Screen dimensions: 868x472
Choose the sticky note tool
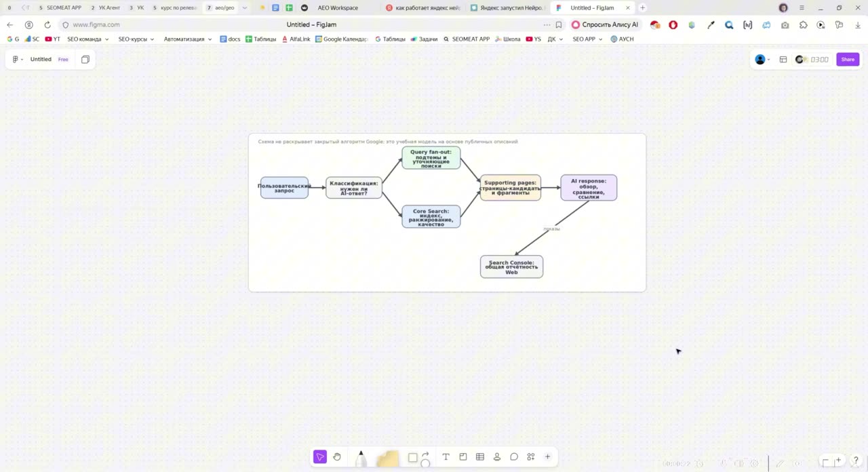[x=387, y=459]
